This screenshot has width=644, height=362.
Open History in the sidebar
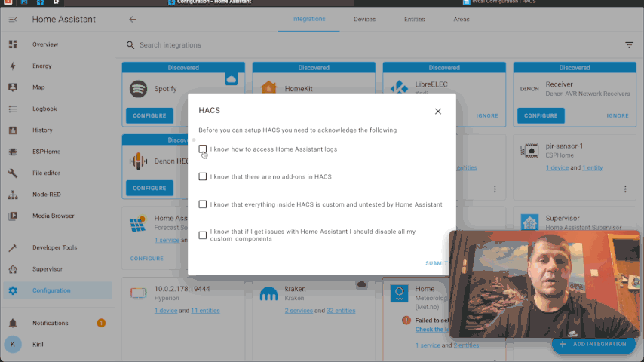tap(57, 130)
